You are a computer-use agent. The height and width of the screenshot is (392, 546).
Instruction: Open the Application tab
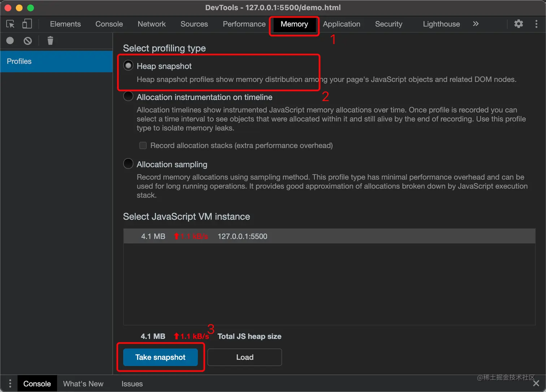[x=342, y=24]
